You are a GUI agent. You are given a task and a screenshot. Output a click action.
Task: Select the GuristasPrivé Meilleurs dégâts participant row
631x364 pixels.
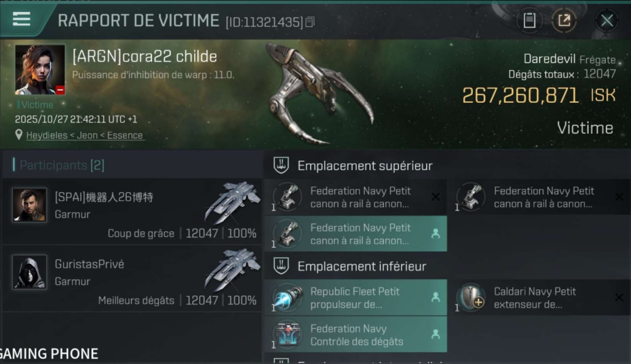(x=132, y=279)
